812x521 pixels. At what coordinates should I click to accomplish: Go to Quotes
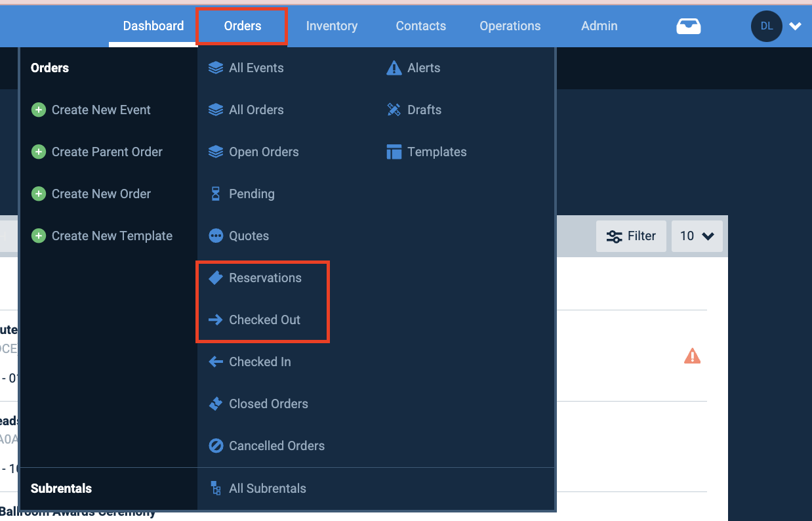[249, 236]
